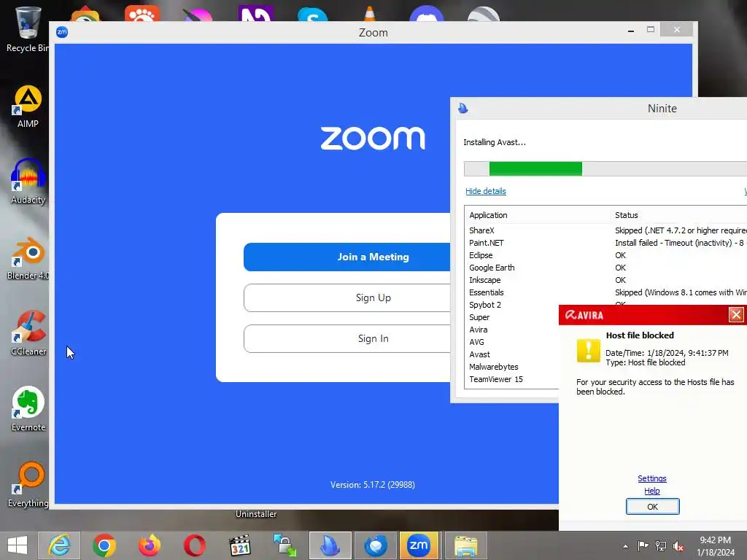747x560 pixels.
Task: Open Media Player Classic from the taskbar
Action: coord(239,545)
